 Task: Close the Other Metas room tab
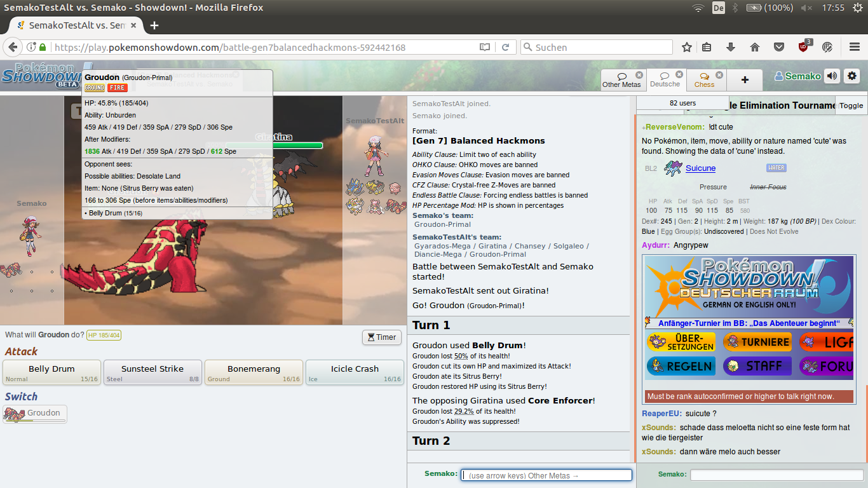point(639,75)
